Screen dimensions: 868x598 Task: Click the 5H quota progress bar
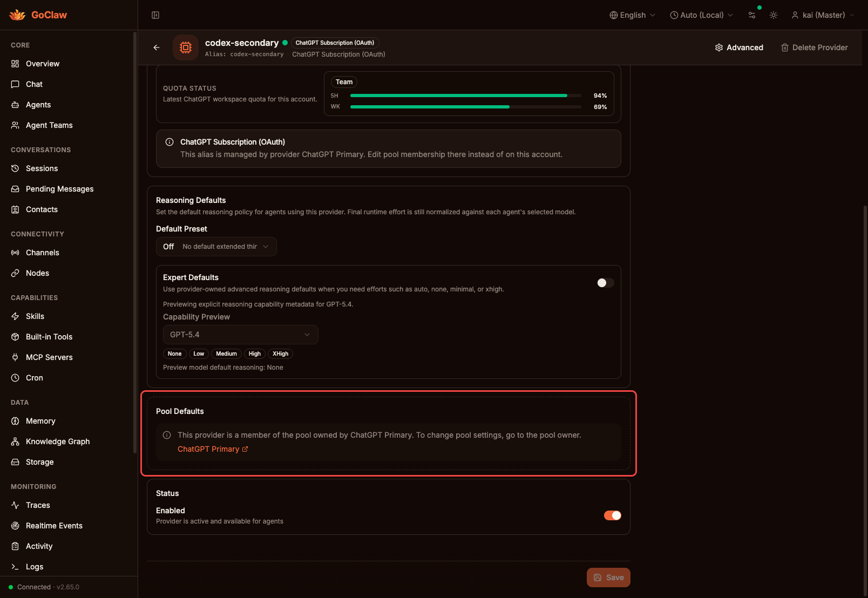466,96
